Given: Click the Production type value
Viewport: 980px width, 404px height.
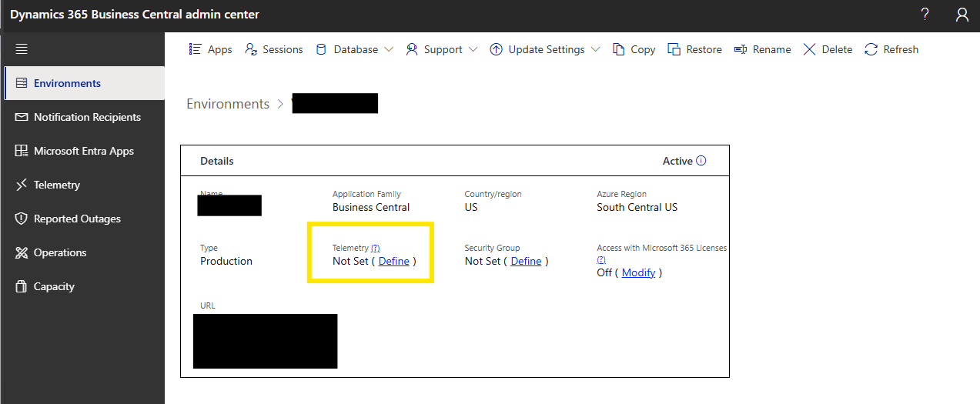Looking at the screenshot, I should point(226,261).
